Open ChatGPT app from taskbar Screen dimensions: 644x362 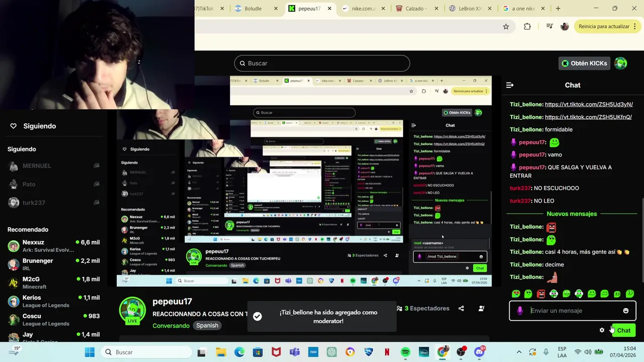332,352
